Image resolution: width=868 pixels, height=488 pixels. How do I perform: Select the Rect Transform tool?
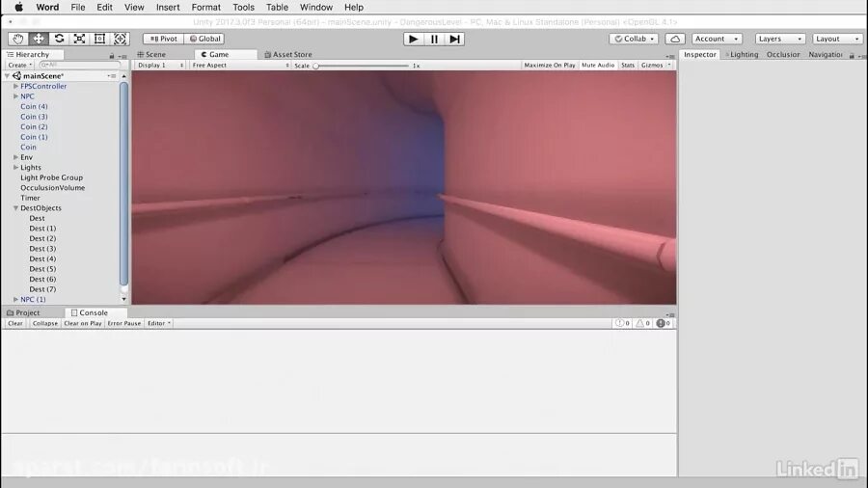(99, 39)
